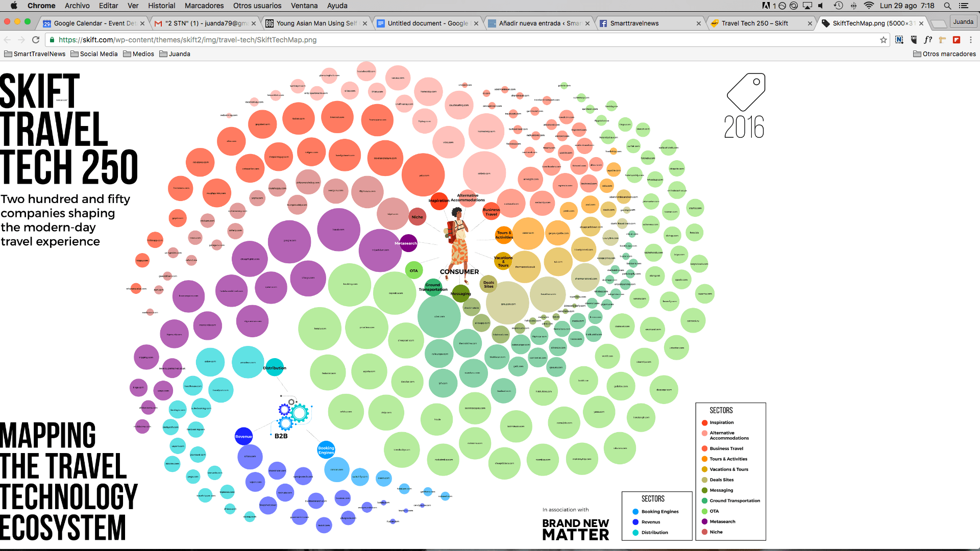Go forward to next page
The image size is (980, 551).
pos(21,40)
